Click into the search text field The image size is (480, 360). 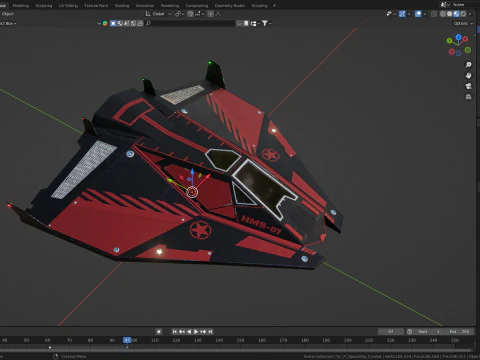[x=194, y=23]
